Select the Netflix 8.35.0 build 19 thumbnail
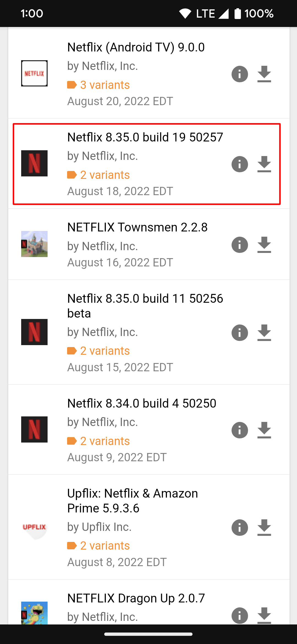297x644 pixels. tap(34, 163)
